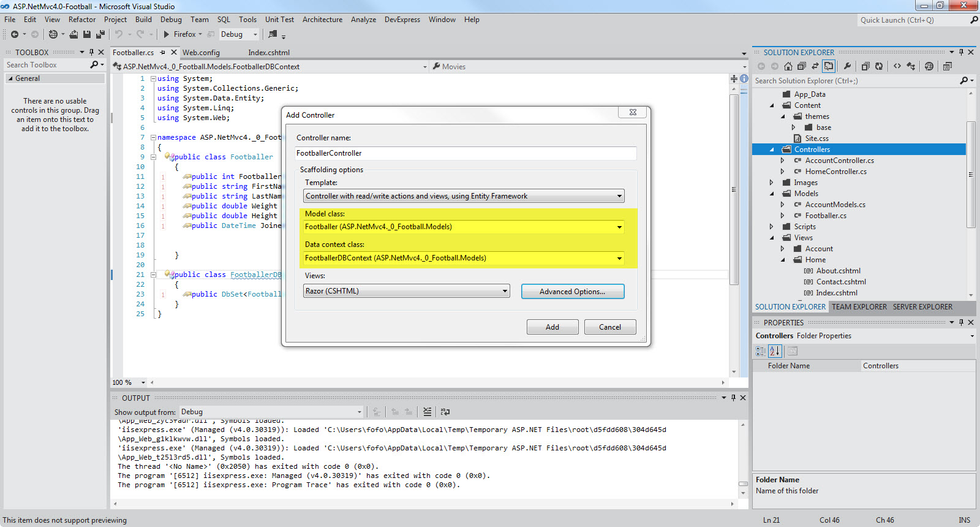Click the Navigate Backward toolbar icon

[14, 34]
